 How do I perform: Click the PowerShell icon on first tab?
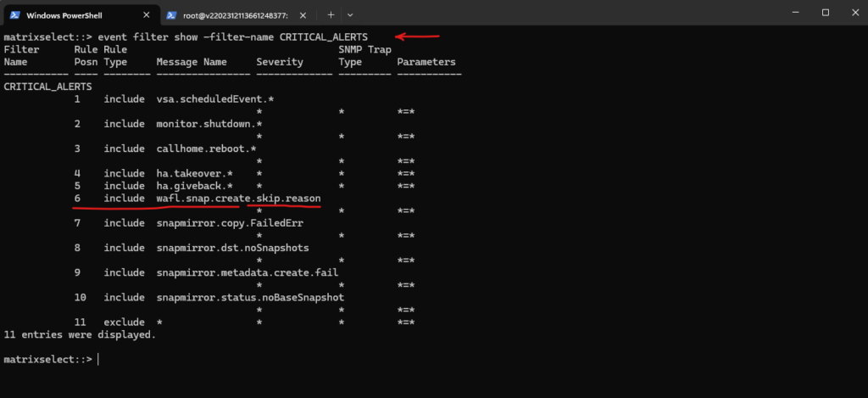point(15,15)
